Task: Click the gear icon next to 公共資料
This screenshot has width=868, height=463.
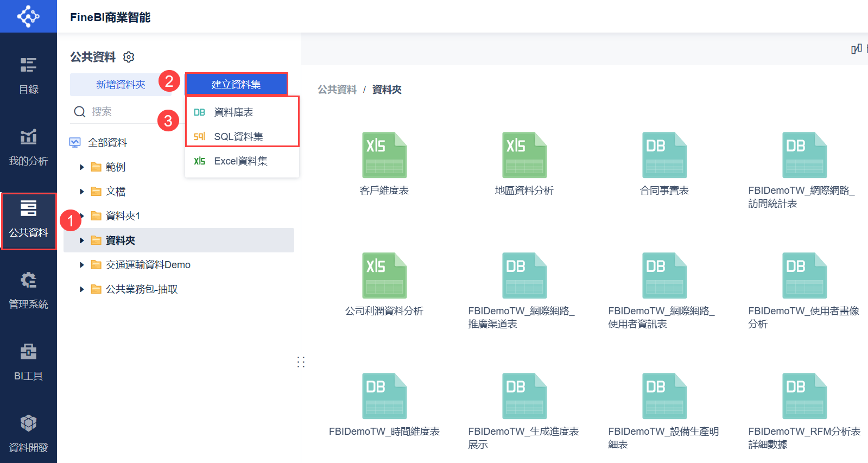Action: (129, 57)
